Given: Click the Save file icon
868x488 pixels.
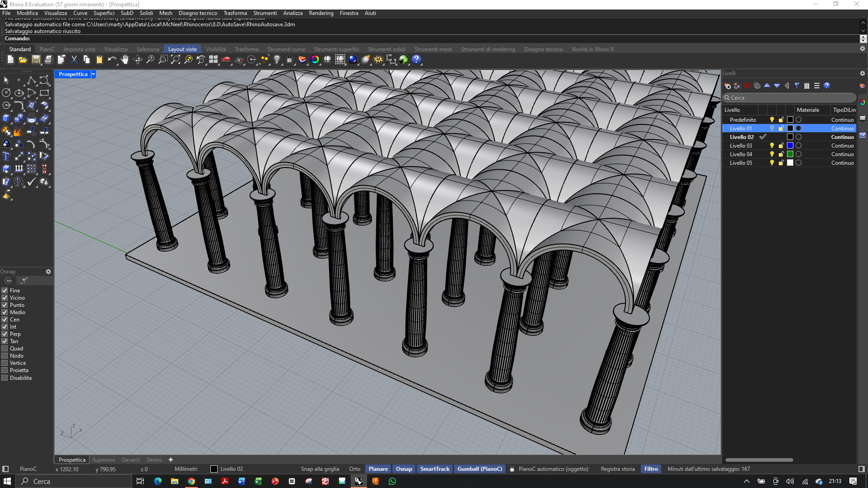Looking at the screenshot, I should click(x=36, y=60).
